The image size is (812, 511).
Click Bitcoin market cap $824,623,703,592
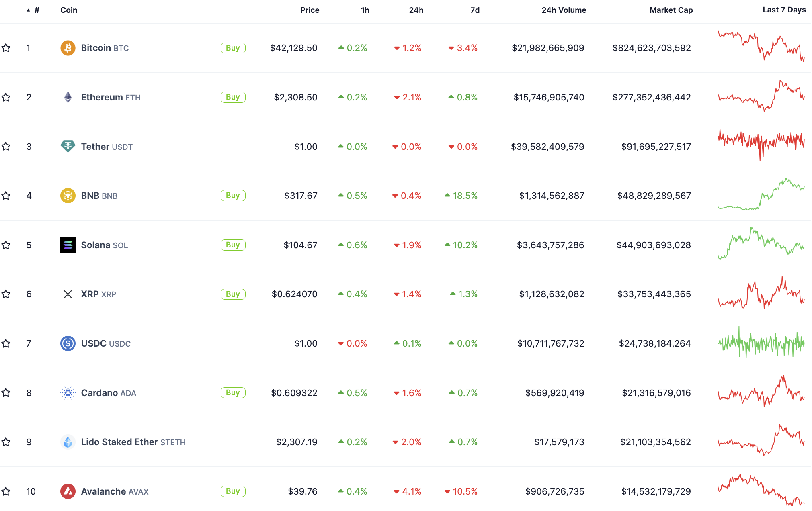652,48
